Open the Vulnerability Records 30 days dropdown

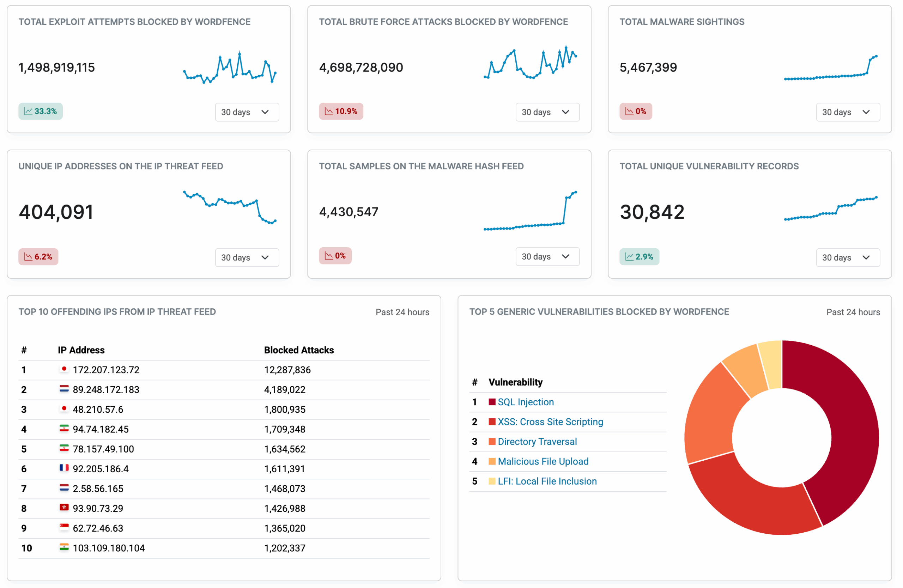848,257
